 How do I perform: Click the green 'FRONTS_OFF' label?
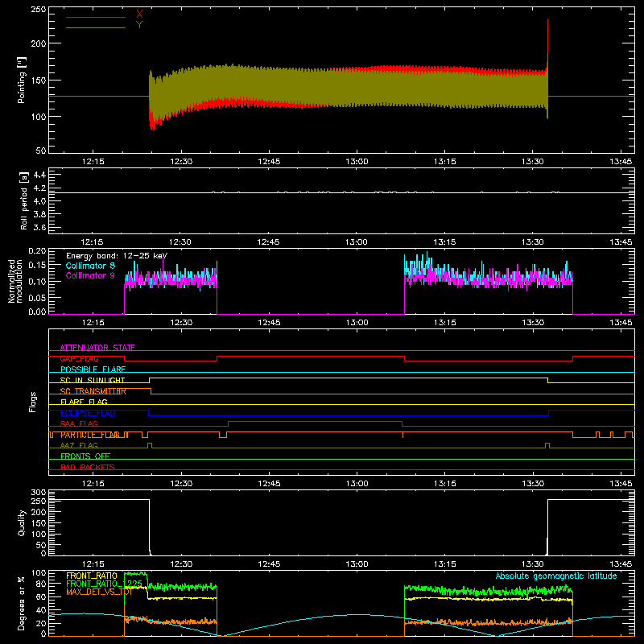click(x=85, y=456)
